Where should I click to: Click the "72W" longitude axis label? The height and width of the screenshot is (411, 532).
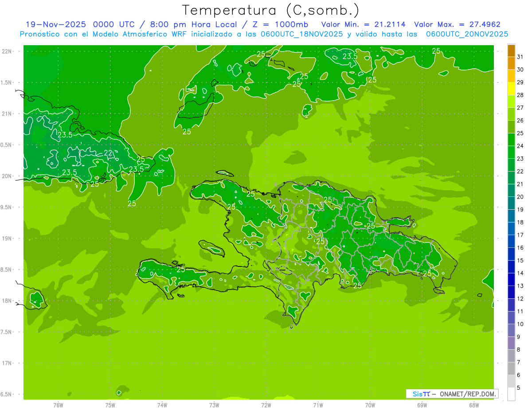266,405
